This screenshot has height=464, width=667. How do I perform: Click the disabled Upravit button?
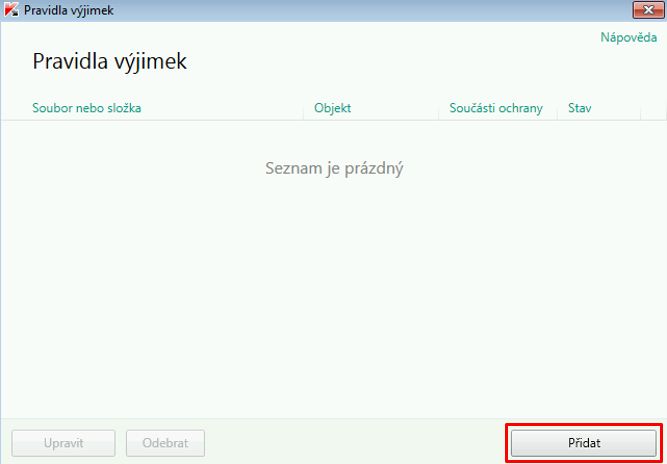tap(63, 443)
